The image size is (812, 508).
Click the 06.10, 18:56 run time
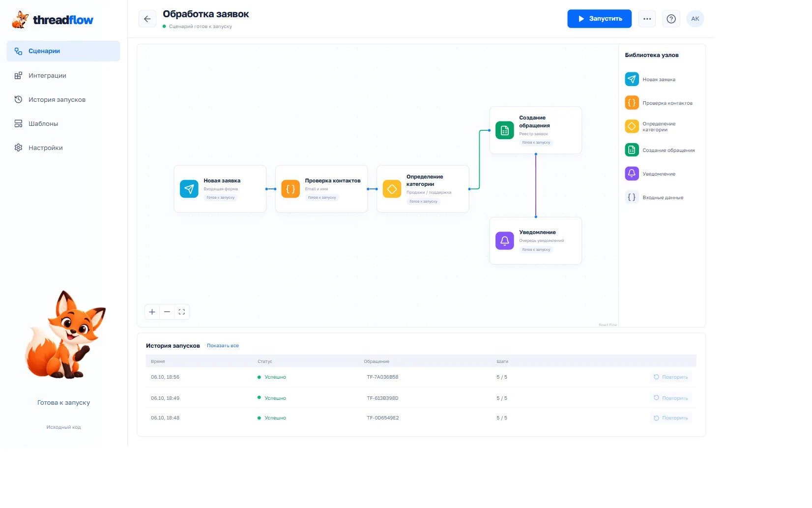165,377
